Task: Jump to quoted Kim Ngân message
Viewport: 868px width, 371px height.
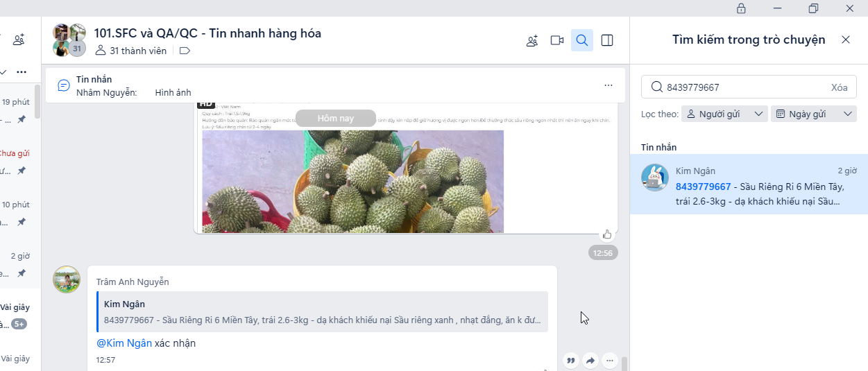Action: [x=322, y=311]
